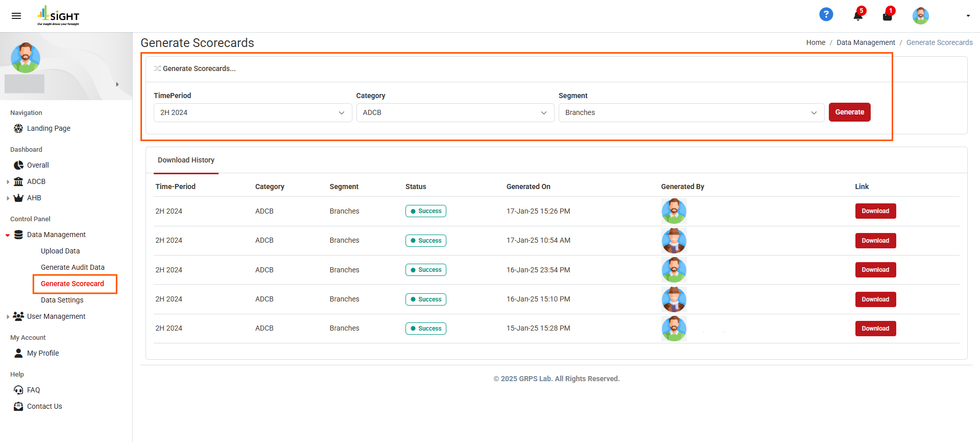Click the My Profile person icon

[x=18, y=353]
